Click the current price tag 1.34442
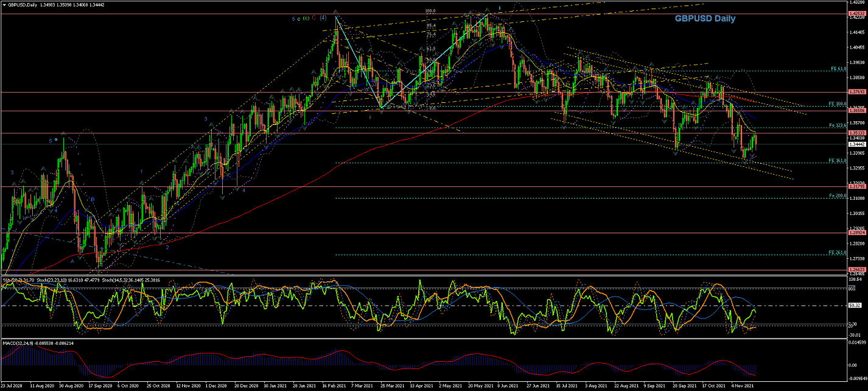Viewport: 868px width, 391px height. pyautogui.click(x=856, y=144)
